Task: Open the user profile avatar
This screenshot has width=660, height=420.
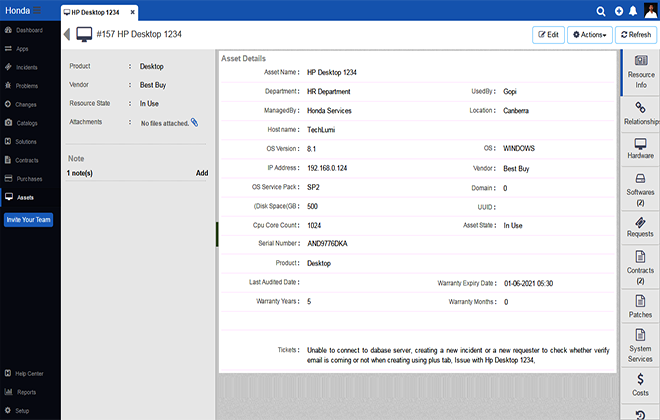Action: 651,11
